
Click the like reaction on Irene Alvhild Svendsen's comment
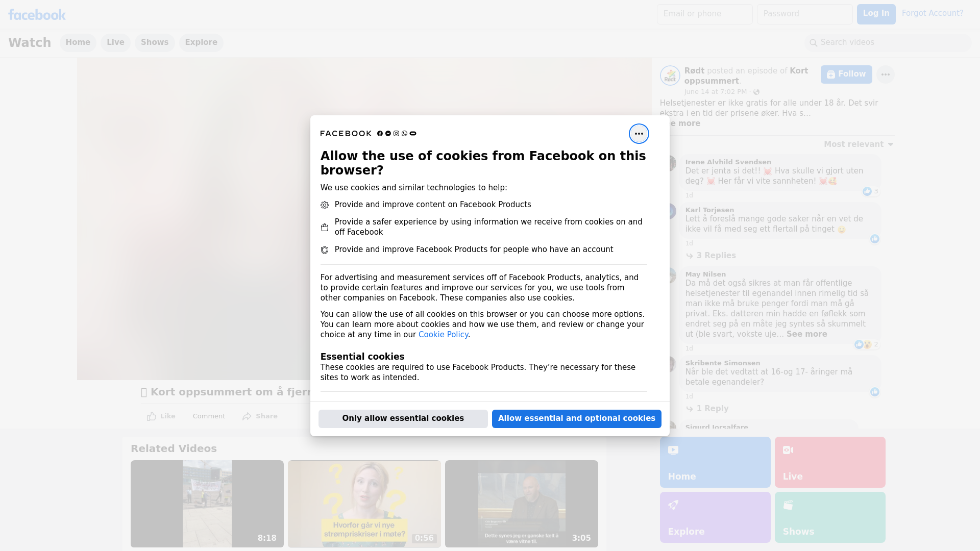pyautogui.click(x=870, y=191)
